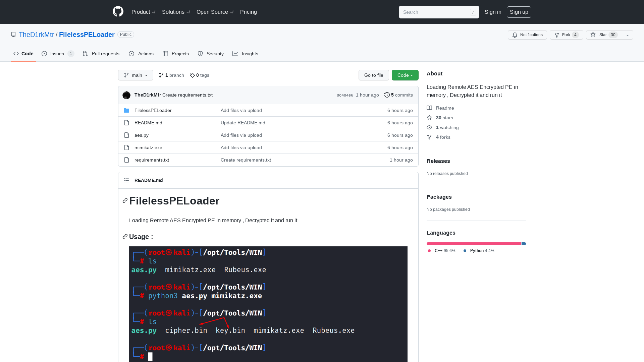The image size is (644, 362).
Task: Open Create requirements.txt commit message in file list
Action: 246,160
